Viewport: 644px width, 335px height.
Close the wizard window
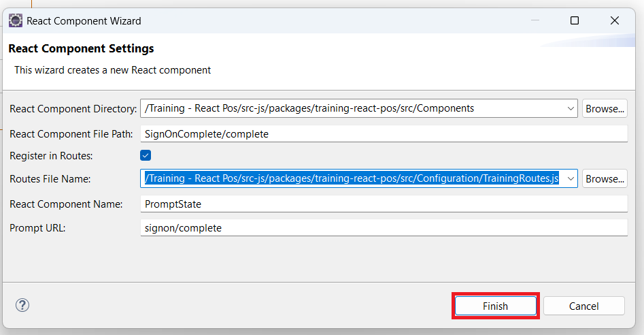pos(615,20)
